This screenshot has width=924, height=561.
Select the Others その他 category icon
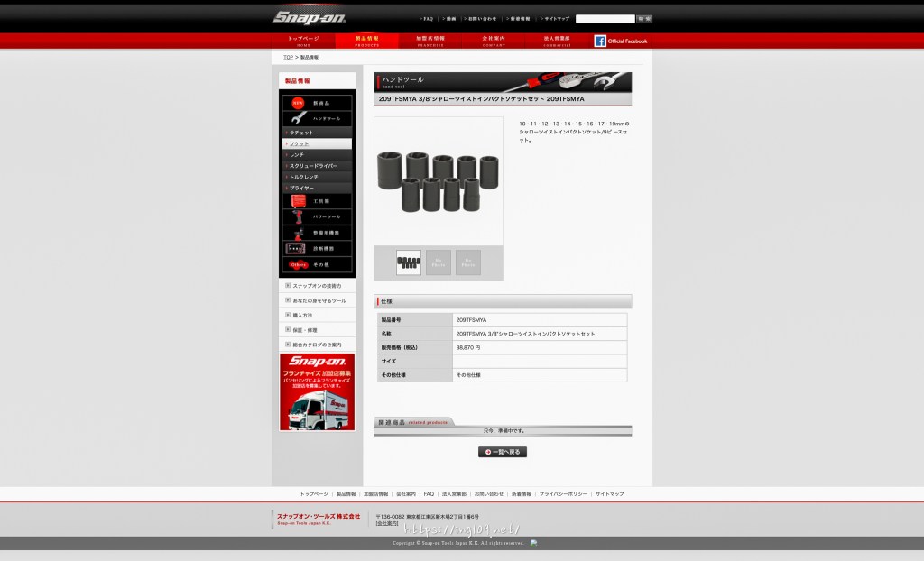click(x=298, y=264)
